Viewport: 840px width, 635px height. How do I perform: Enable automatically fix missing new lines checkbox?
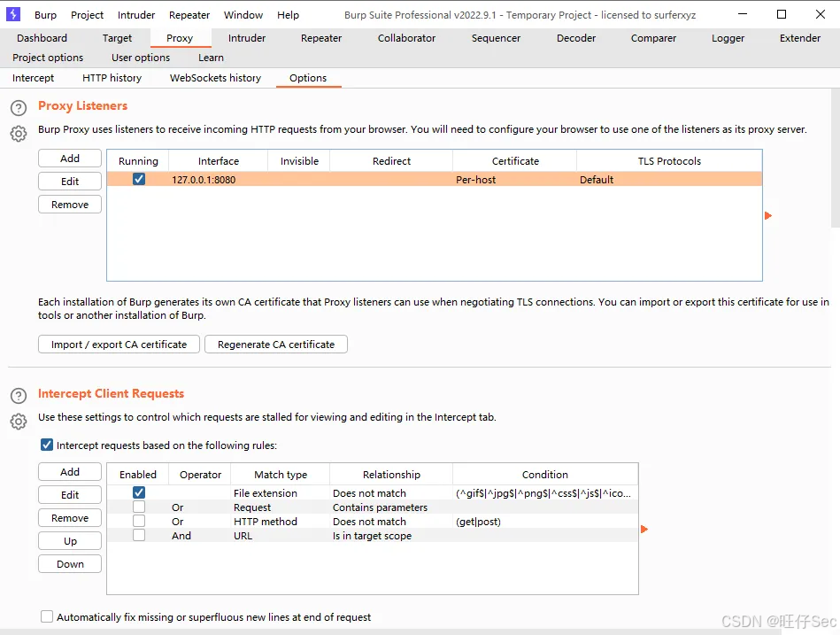tap(47, 616)
